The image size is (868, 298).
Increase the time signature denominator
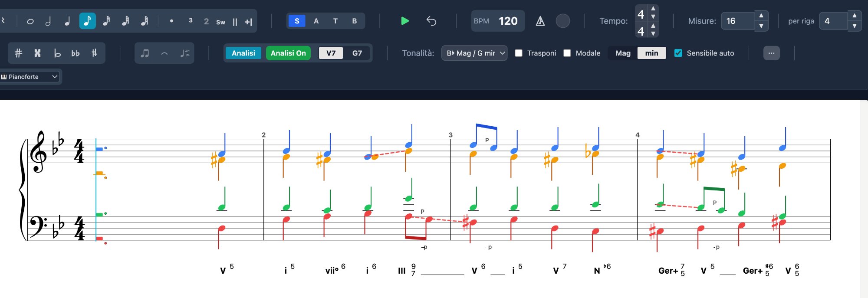653,26
